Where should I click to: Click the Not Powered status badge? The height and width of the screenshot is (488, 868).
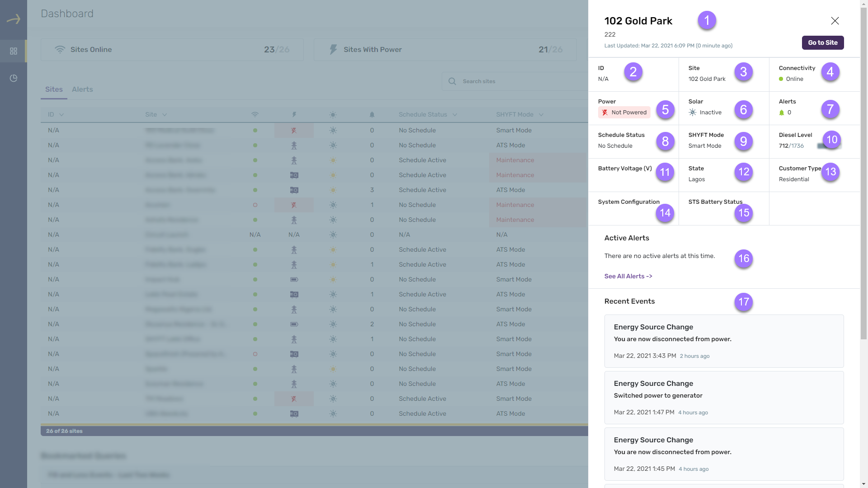624,113
